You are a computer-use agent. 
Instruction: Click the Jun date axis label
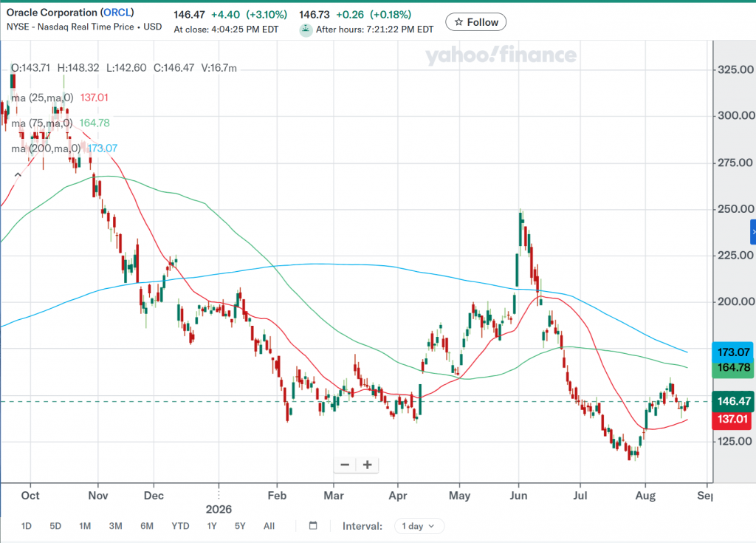pos(518,496)
